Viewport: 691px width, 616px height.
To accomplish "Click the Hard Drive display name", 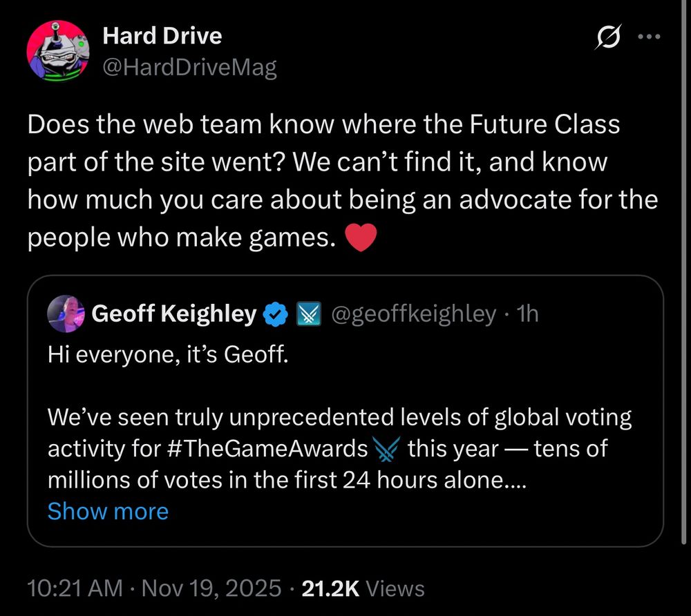I will tap(162, 35).
